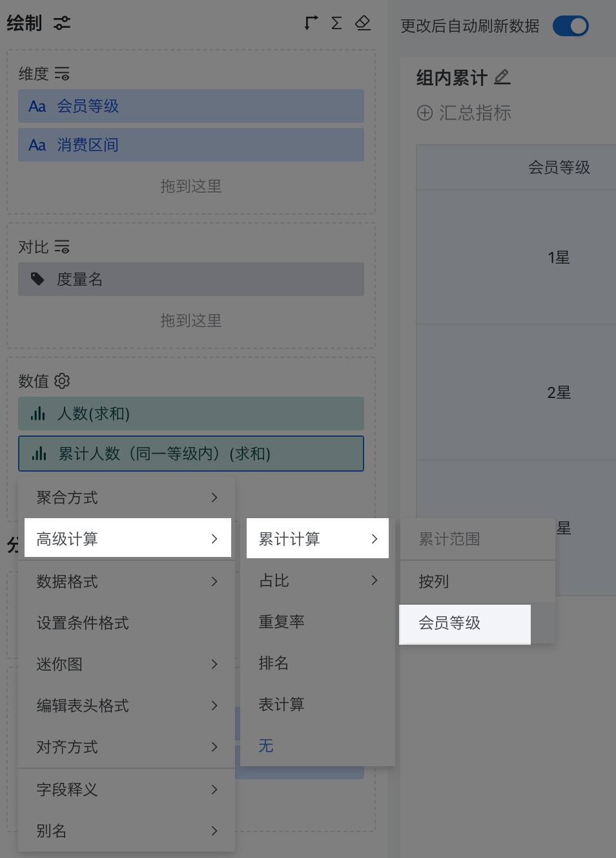Click 汇总指标 add button

[x=464, y=113]
